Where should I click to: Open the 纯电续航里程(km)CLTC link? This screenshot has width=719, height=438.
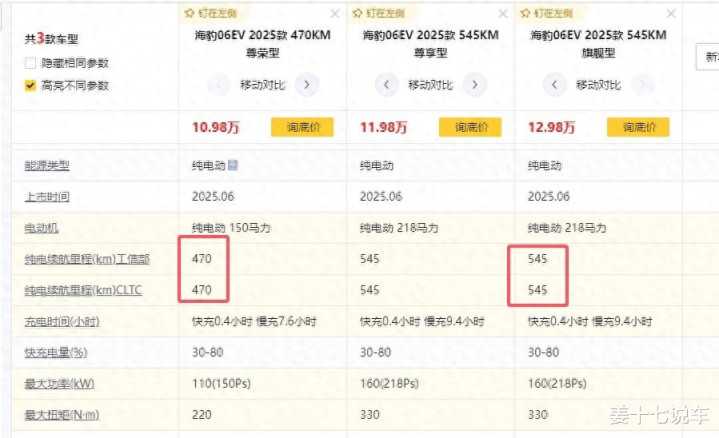point(83,290)
